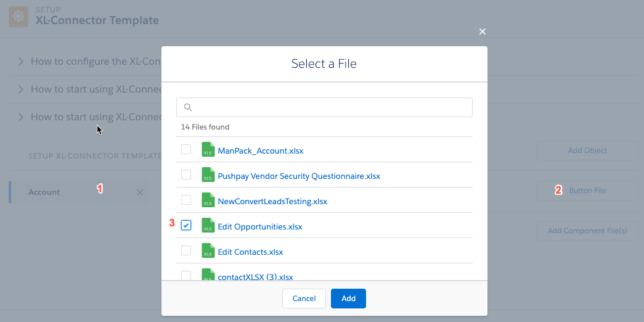Open the ManPack_Account.xlsx link

(x=261, y=151)
